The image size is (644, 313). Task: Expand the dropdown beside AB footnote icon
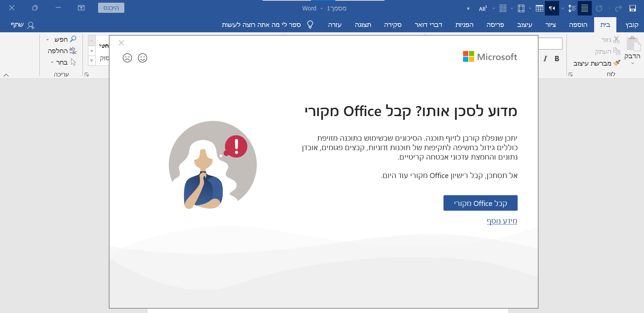tap(493, 8)
